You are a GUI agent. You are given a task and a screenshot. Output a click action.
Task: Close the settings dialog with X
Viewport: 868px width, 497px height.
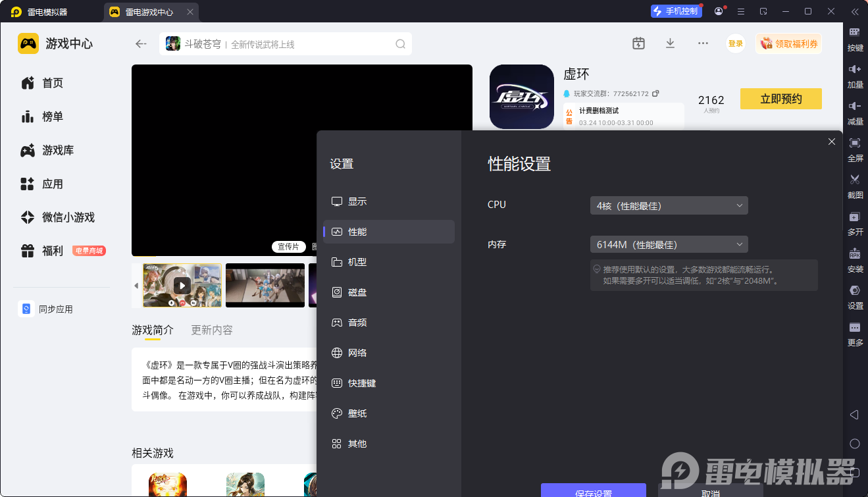pos(832,142)
